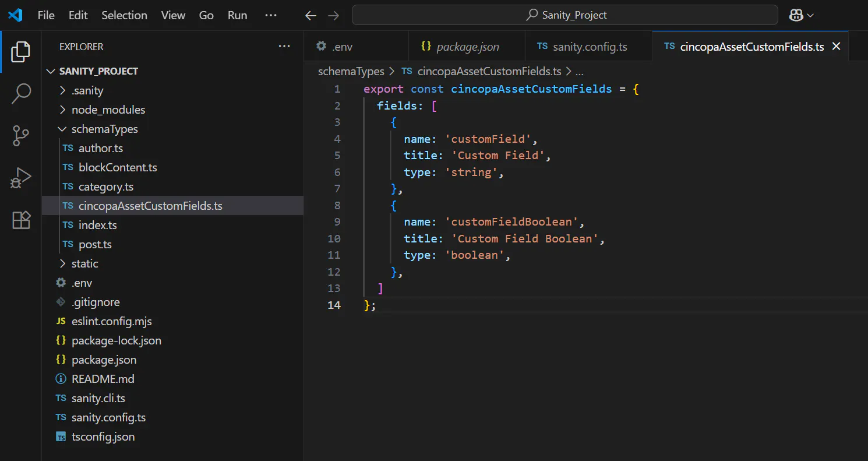The image size is (868, 461).
Task: Open the Go menu
Action: (x=206, y=16)
